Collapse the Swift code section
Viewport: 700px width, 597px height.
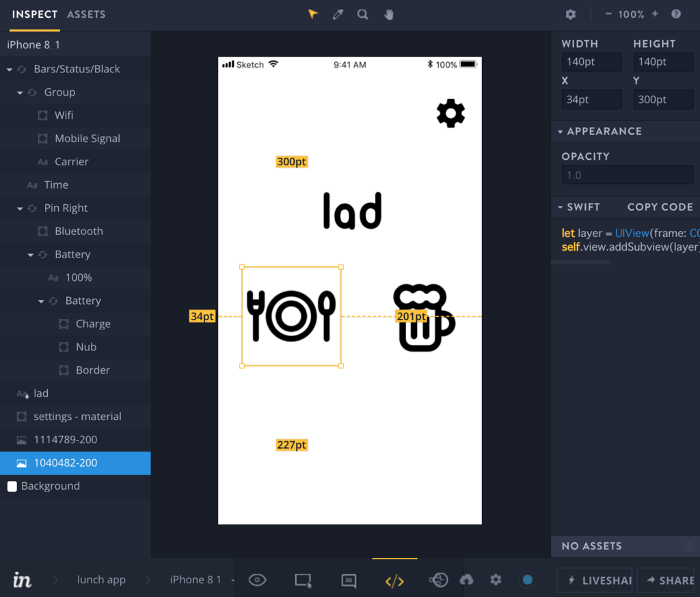click(561, 207)
